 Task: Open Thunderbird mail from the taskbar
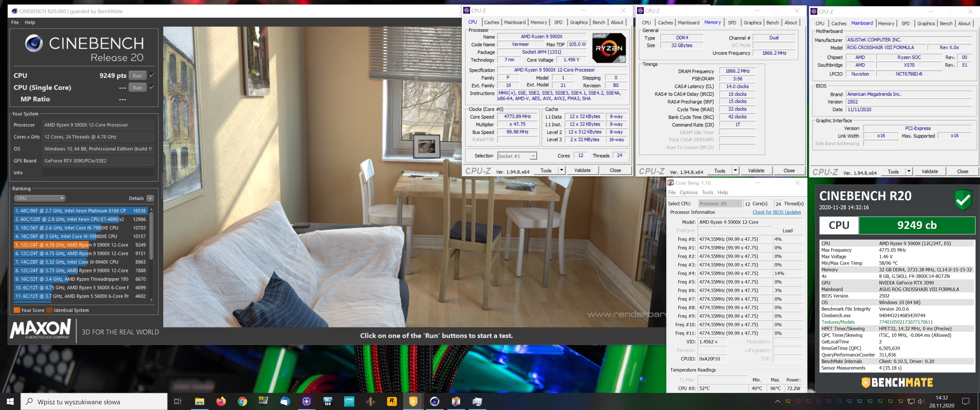[x=285, y=401]
